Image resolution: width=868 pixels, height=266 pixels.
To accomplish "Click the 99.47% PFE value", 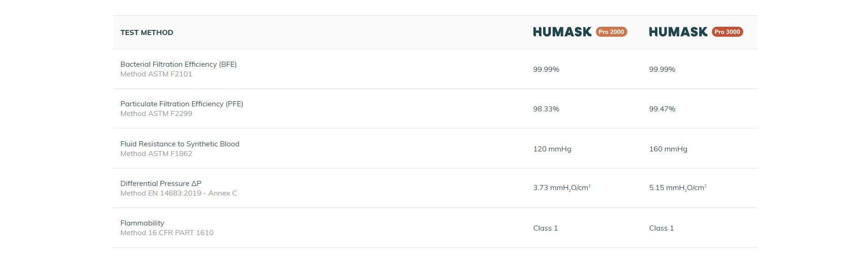I will pyautogui.click(x=662, y=109).
